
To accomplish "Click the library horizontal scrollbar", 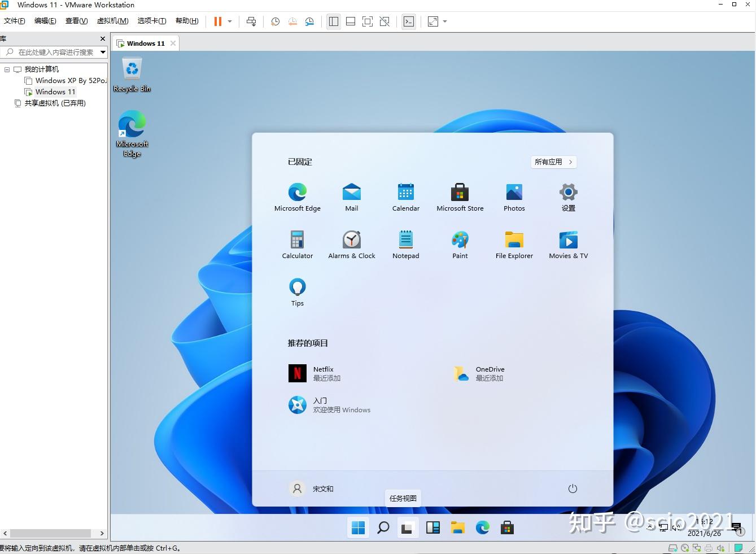I will pyautogui.click(x=50, y=533).
